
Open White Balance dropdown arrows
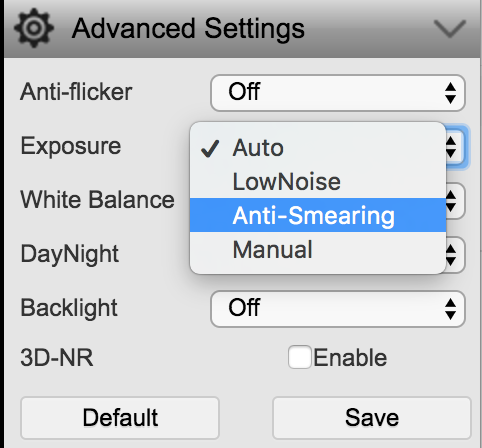451,201
